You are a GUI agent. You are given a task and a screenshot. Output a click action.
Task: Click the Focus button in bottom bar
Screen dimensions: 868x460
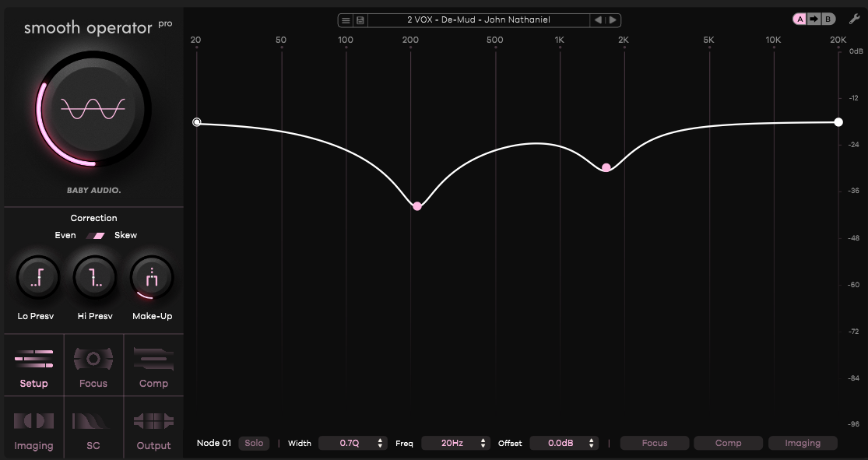(654, 443)
